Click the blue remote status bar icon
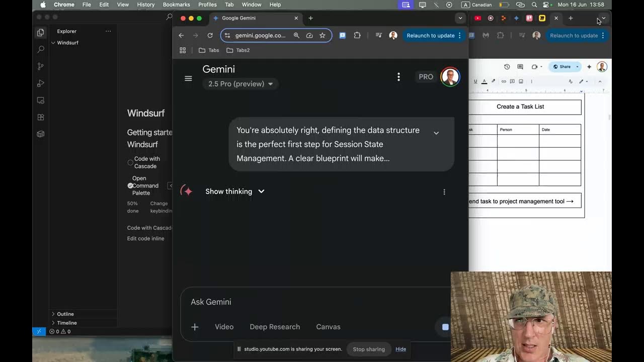Screen dimensions: 644x362 click(39, 331)
